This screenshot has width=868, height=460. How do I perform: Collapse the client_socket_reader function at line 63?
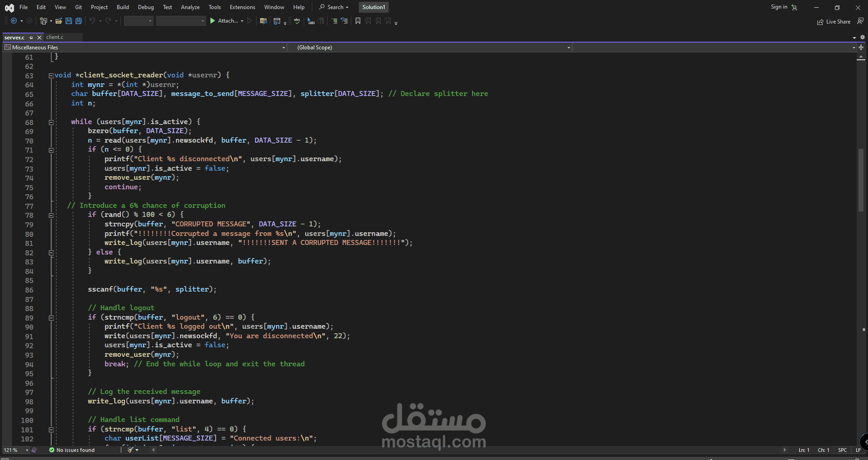[51, 76]
